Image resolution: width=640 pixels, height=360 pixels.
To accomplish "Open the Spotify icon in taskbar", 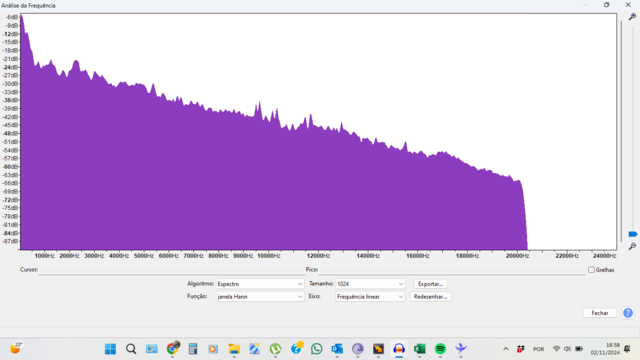I will tap(440, 349).
